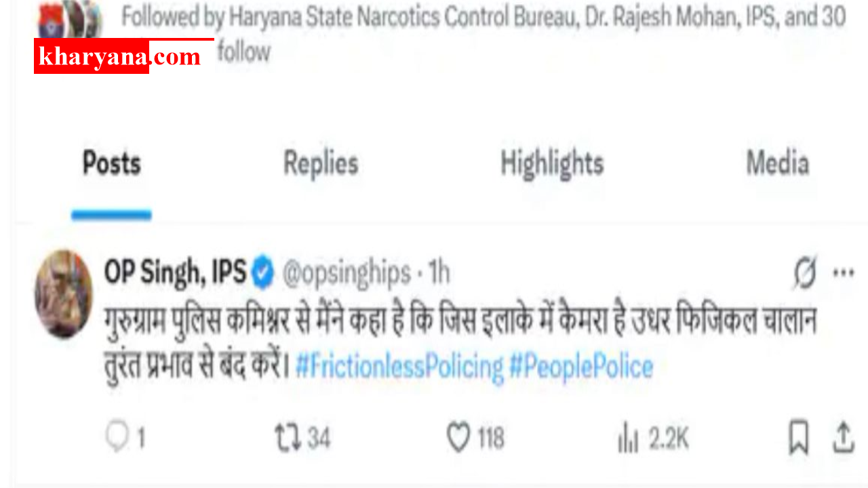This screenshot has width=868, height=488.
Task: Like the post with heart icon
Action: [x=458, y=438]
